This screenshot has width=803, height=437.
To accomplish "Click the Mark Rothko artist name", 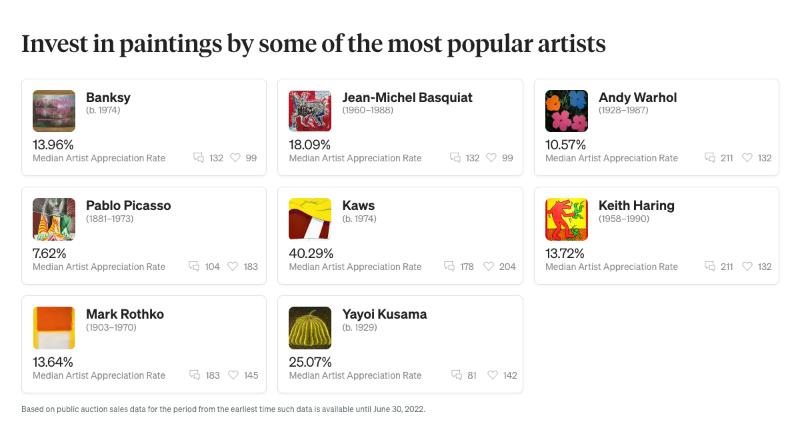I will (x=125, y=315).
